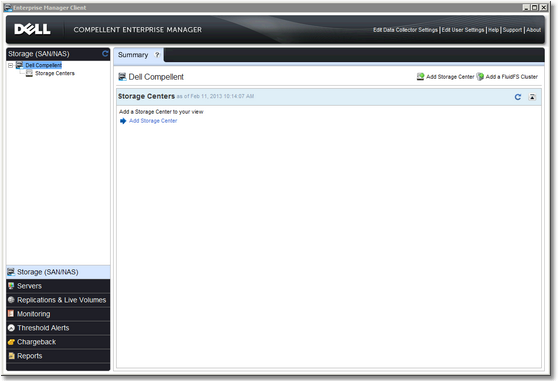This screenshot has width=558, height=383.
Task: Refresh the Storage Centers section
Action: tap(518, 97)
